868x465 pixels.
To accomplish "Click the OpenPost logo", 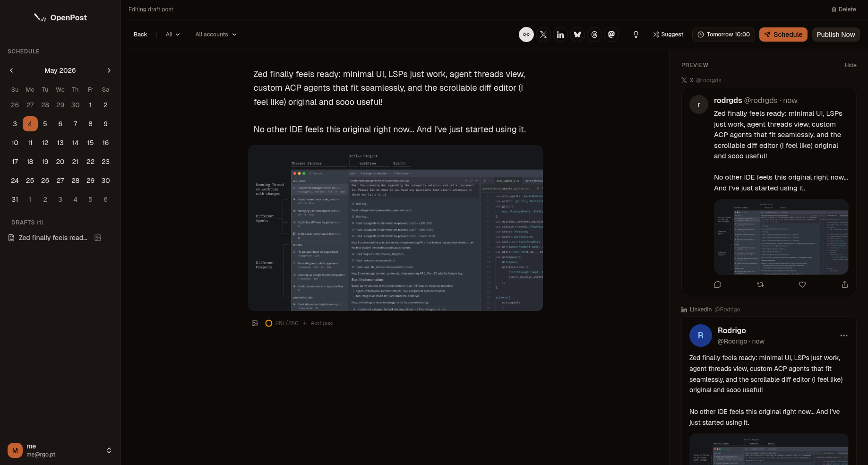I will point(60,17).
